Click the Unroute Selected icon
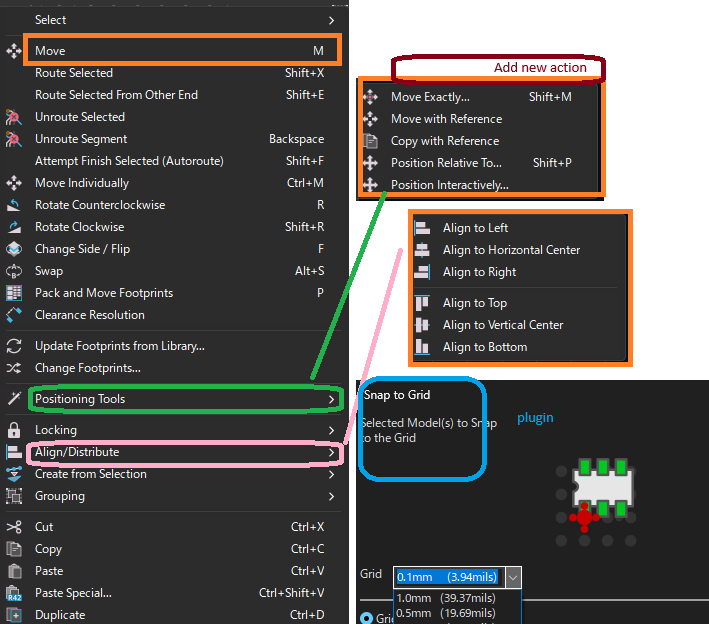 coord(14,117)
